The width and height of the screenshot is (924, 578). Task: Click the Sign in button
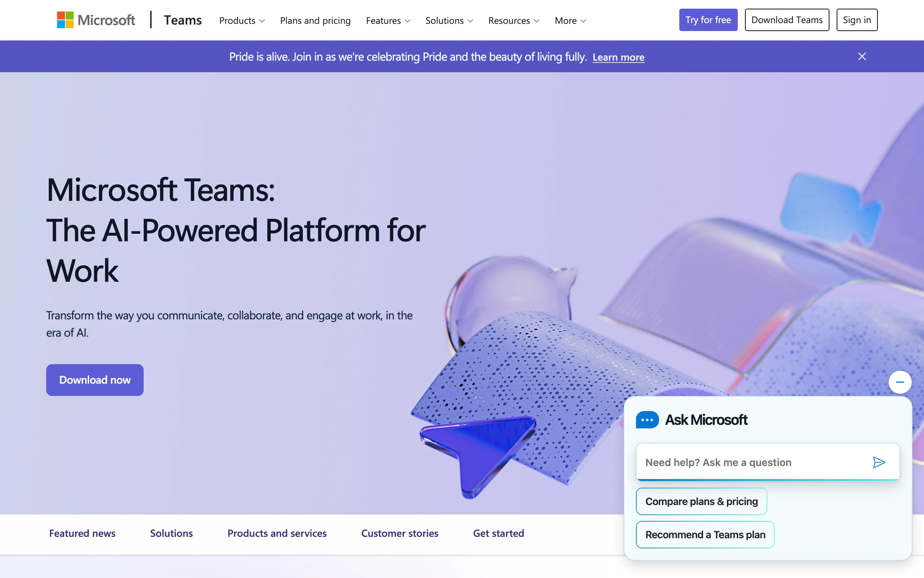(x=857, y=20)
